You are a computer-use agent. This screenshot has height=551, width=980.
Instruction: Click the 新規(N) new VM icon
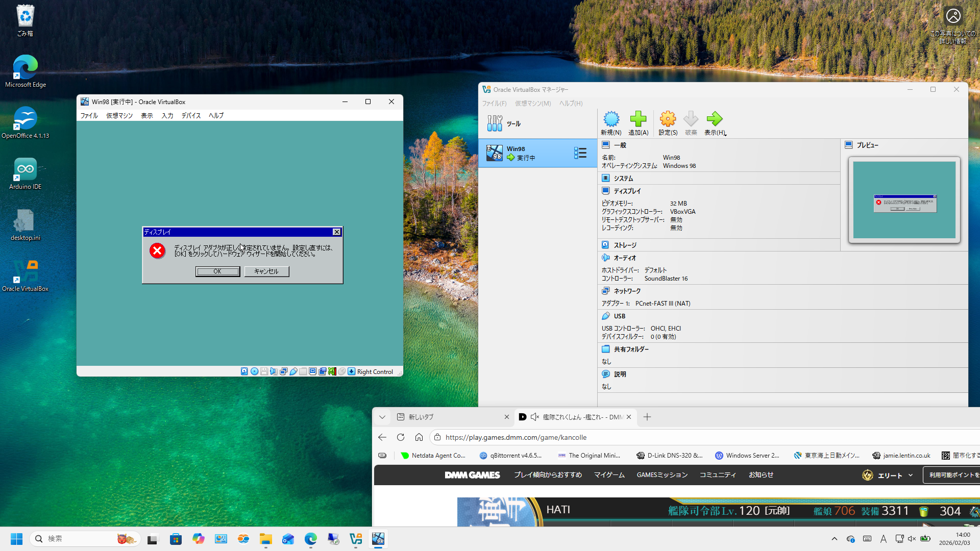coord(611,119)
